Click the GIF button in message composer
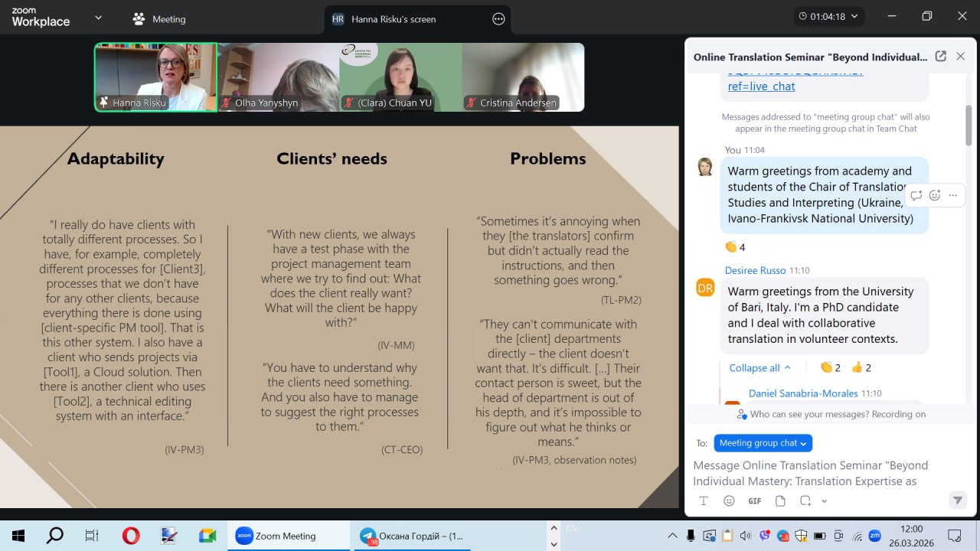980x551 pixels. pyautogui.click(x=755, y=501)
